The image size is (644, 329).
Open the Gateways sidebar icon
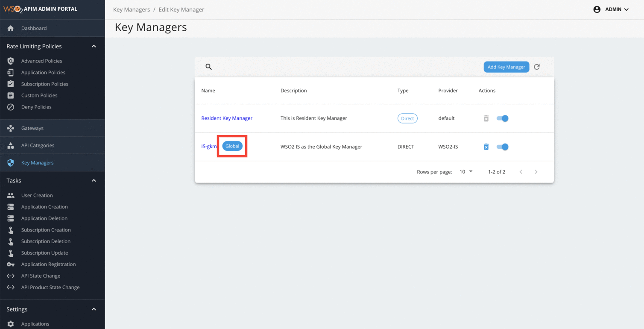click(x=11, y=128)
